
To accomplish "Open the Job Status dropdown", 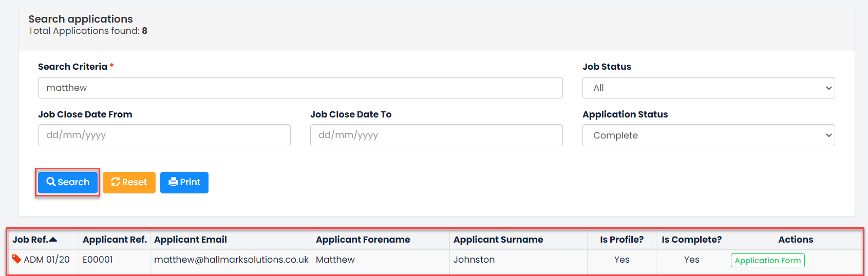I will tap(708, 88).
